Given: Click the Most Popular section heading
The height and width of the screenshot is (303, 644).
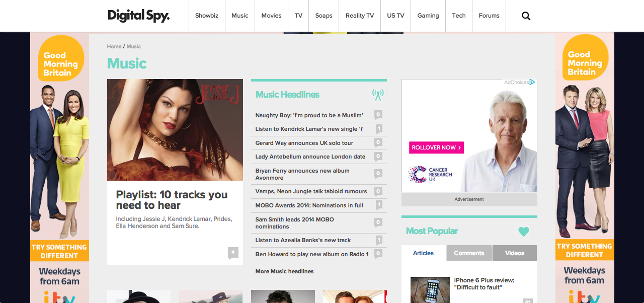Looking at the screenshot, I should tap(432, 231).
